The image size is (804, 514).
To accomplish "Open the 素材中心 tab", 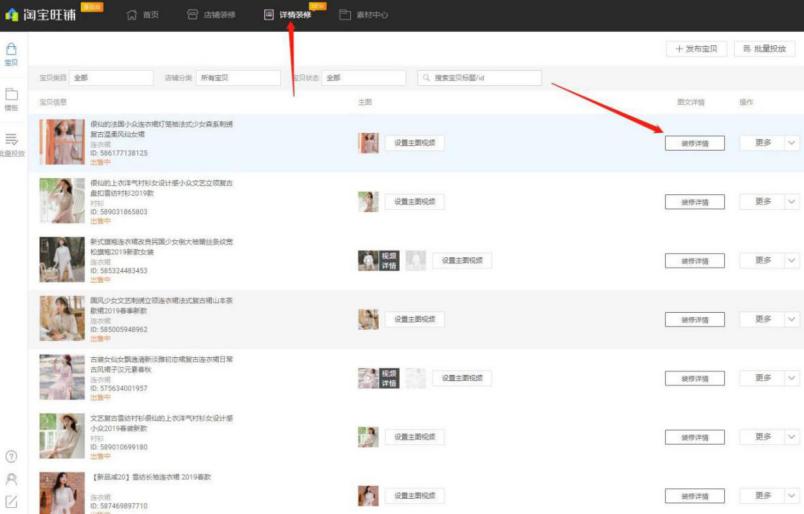I will click(364, 15).
